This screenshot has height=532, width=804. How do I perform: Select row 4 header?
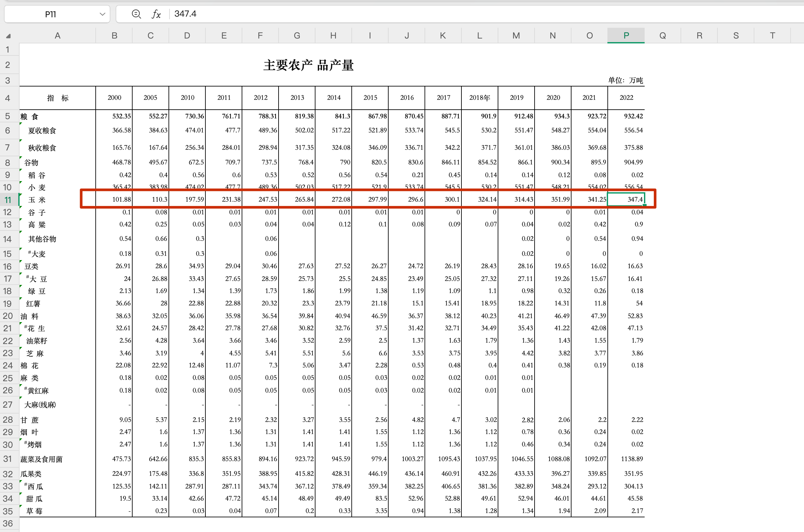(x=8, y=98)
